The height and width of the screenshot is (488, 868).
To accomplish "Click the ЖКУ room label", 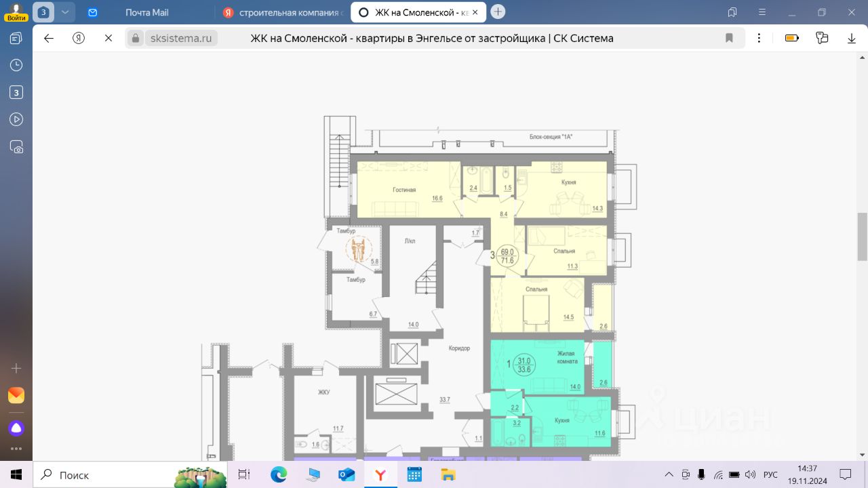I will click(x=324, y=392).
